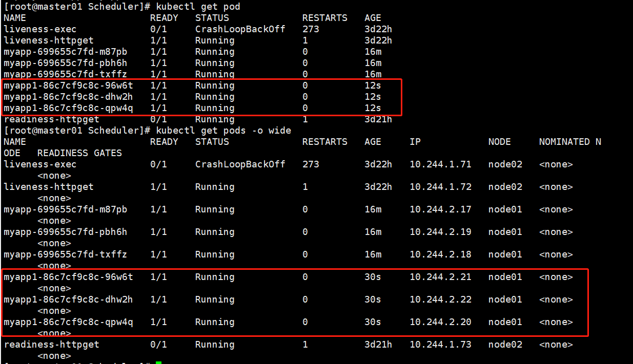Image resolution: width=633 pixels, height=364 pixels.
Task: Click node01 in the 10.244.2.19 row
Action: click(x=505, y=232)
